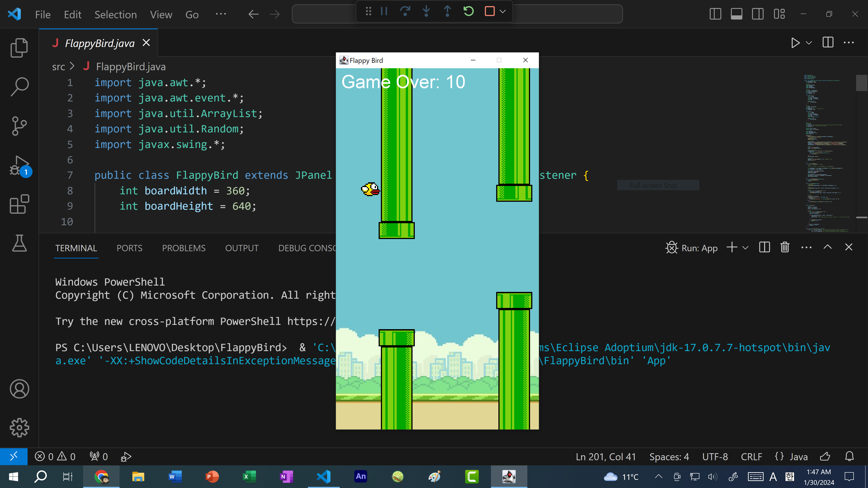Screen dimensions: 868x488
Task: Open the Manage gear menu
Action: [19, 428]
